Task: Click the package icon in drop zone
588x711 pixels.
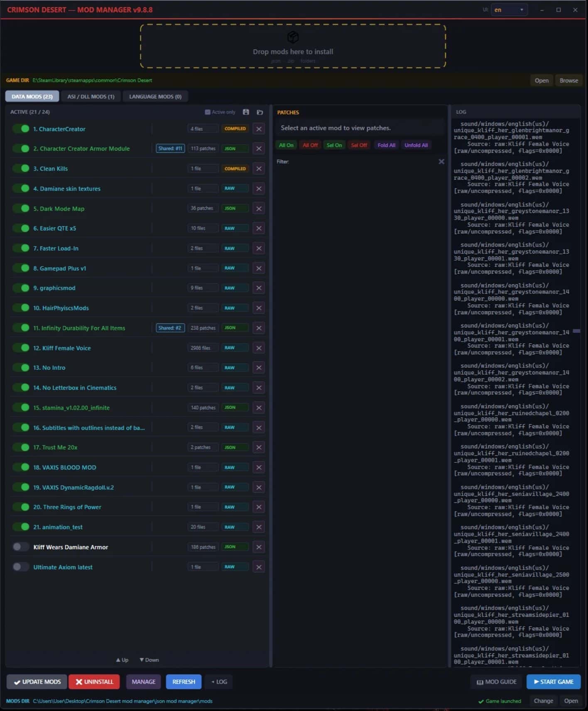Action: click(x=293, y=37)
